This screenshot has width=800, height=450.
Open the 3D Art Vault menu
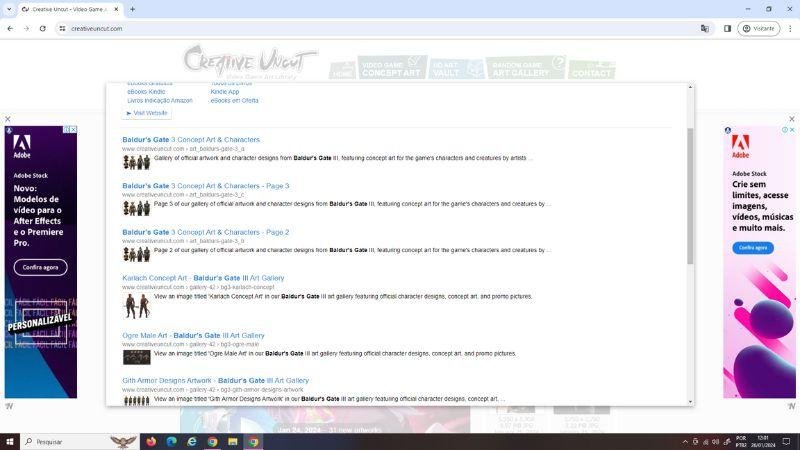click(x=457, y=68)
